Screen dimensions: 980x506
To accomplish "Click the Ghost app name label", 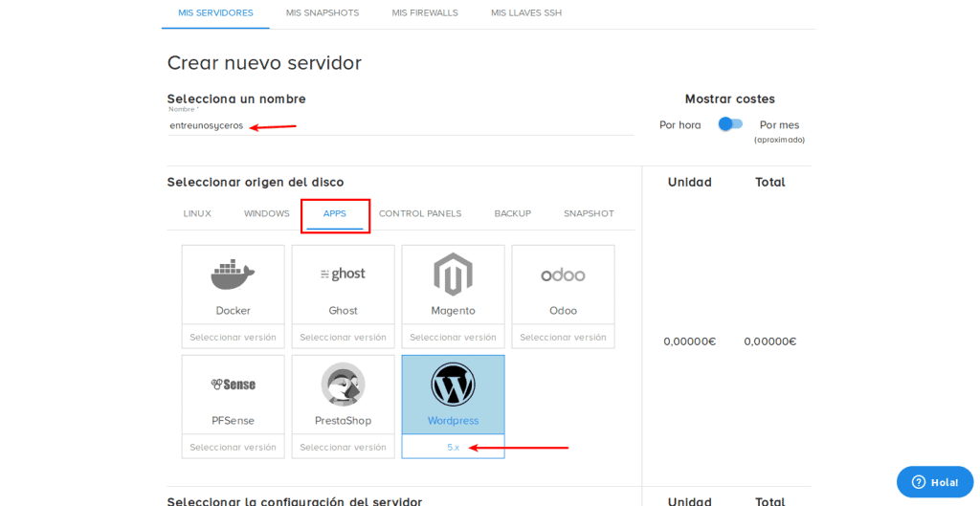I will tap(344, 311).
